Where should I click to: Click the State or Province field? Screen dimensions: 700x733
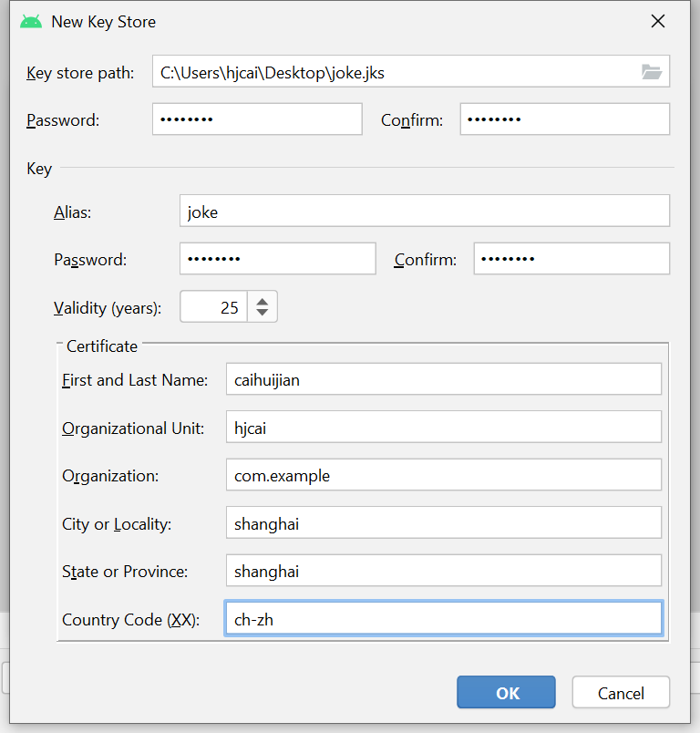coord(443,570)
